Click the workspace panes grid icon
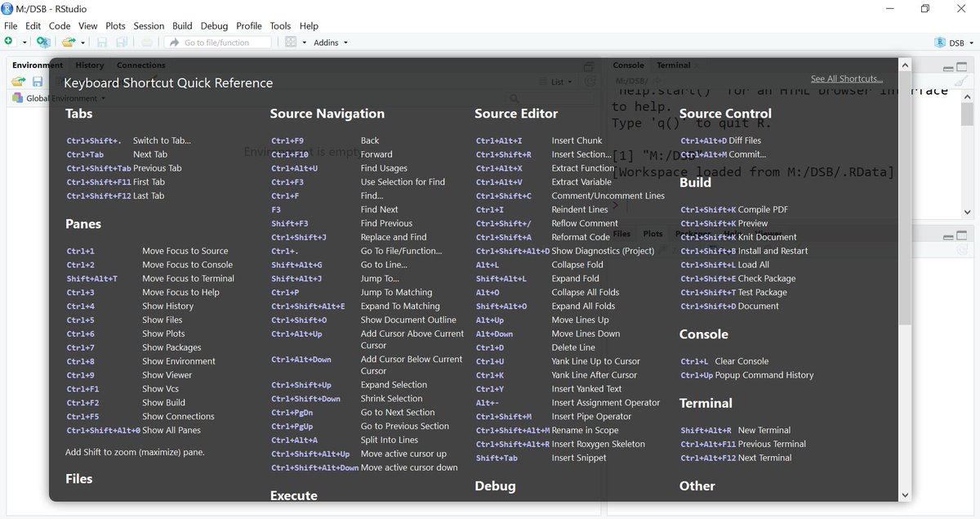Viewport: 980px width, 519px height. (x=291, y=42)
